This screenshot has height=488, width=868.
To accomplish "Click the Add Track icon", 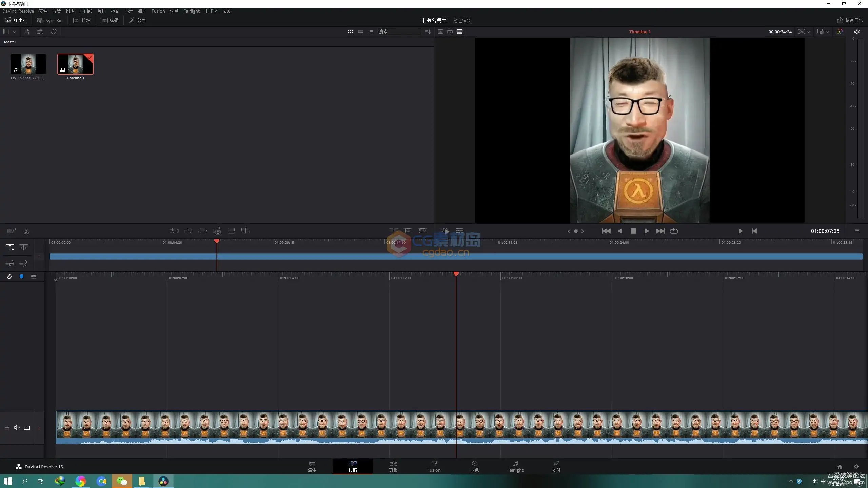I will tap(34, 277).
